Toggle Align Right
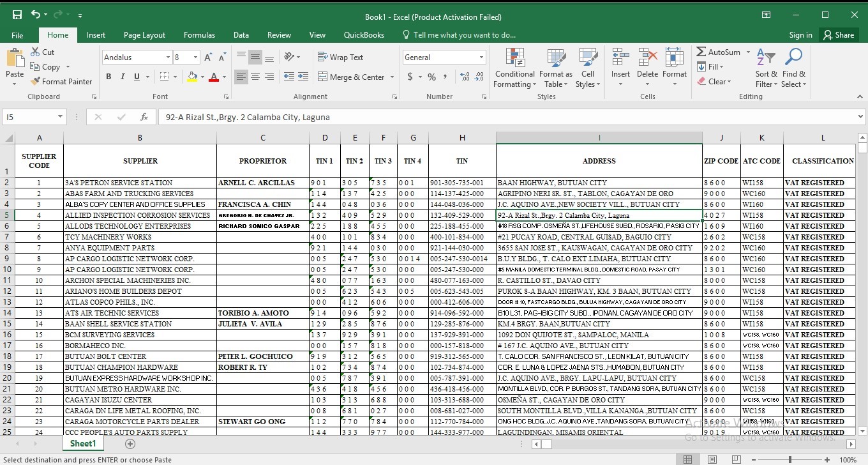 [x=269, y=77]
